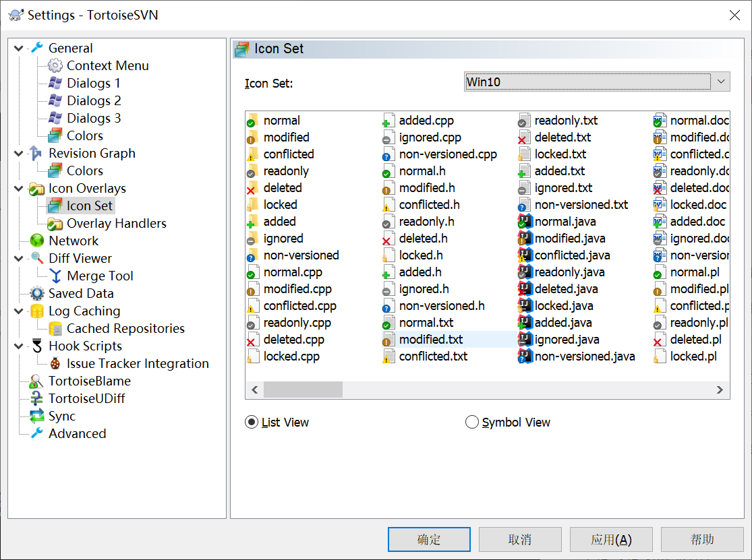Click the Revision Graph icon
The height and width of the screenshot is (560, 752).
36,153
